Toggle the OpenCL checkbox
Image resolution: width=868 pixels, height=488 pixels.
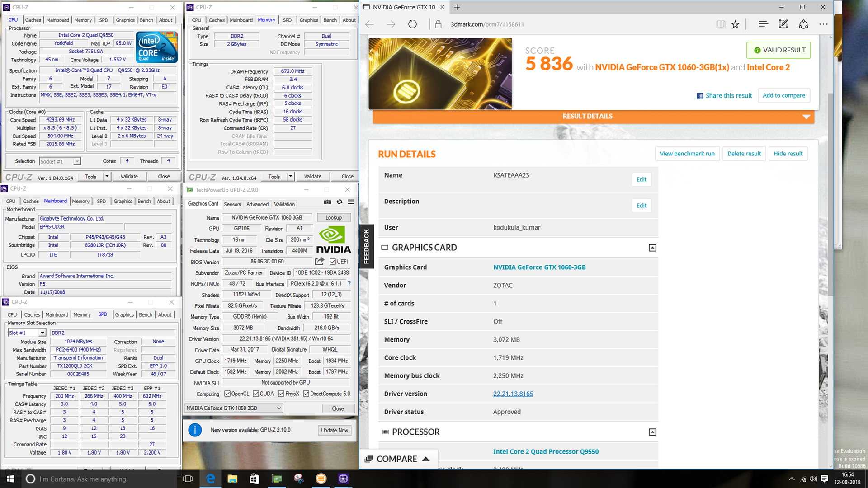coord(227,394)
